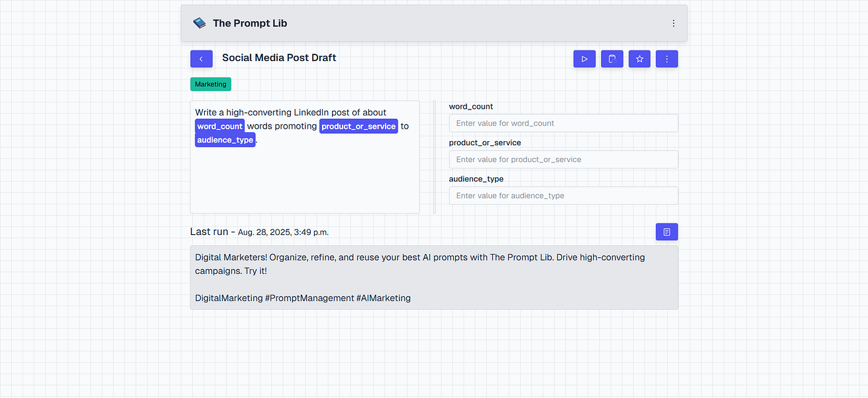Focus the audience_type value field
This screenshot has width=868, height=398.
pos(563,195)
